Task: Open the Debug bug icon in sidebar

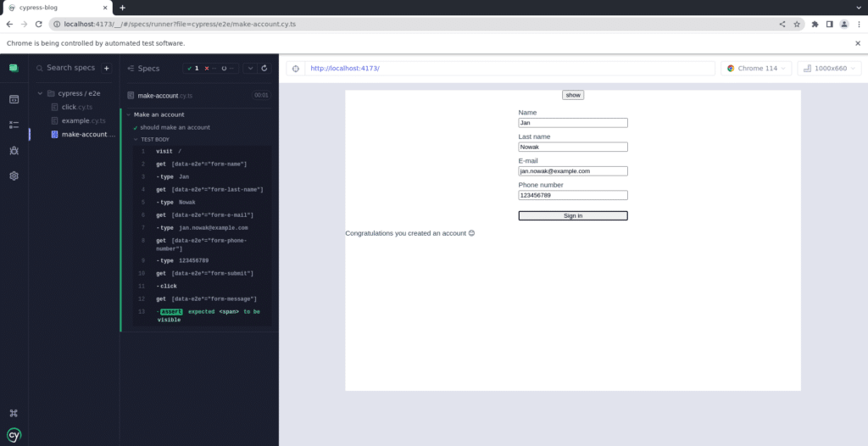Action: pyautogui.click(x=14, y=150)
